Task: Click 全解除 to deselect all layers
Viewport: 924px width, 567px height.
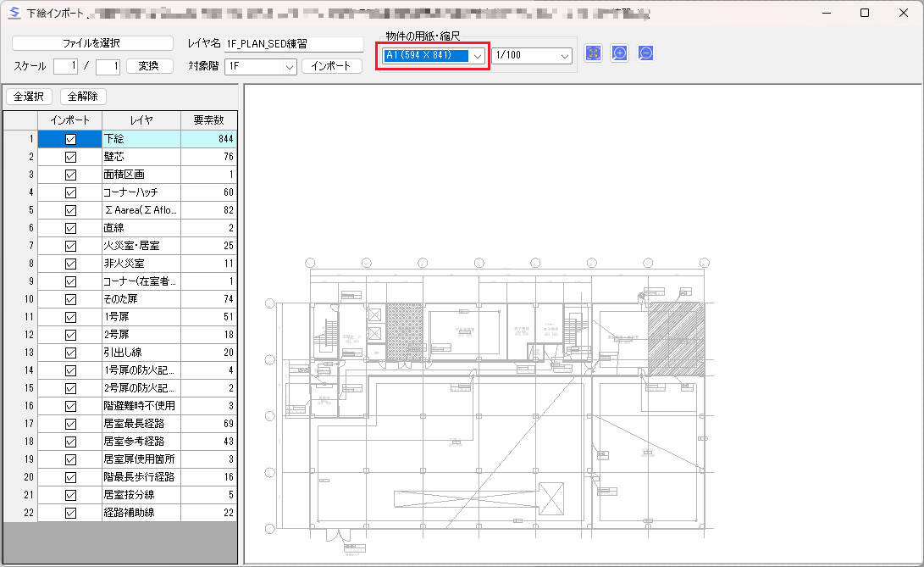Action: point(83,97)
